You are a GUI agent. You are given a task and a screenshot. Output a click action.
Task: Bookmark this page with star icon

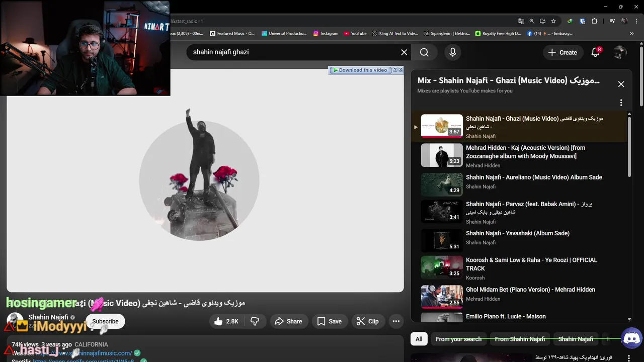point(553,21)
